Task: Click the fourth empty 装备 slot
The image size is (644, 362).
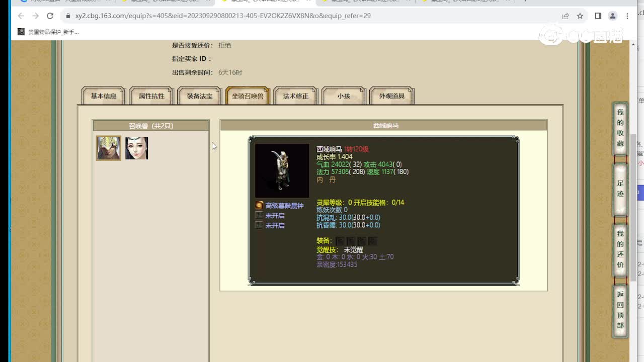Action: (373, 241)
